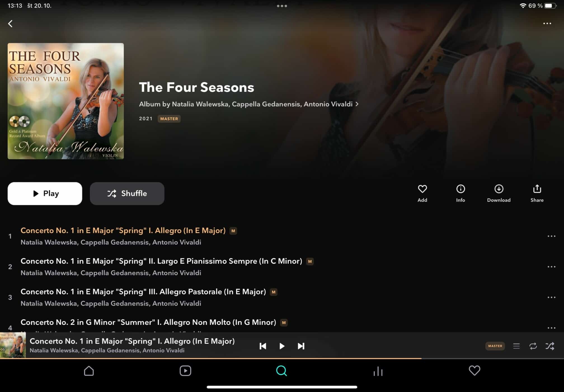
Task: Toggle shuffle mode in player bar
Action: pos(550,346)
